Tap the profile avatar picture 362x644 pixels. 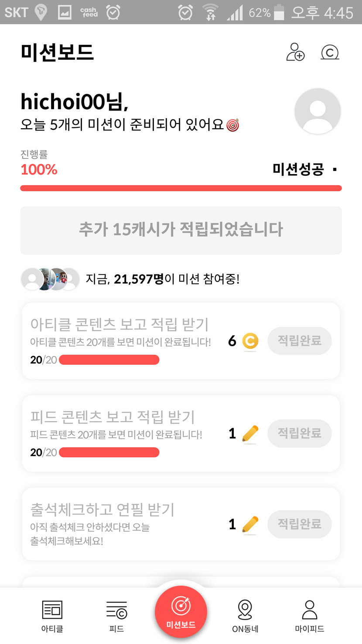point(318,111)
